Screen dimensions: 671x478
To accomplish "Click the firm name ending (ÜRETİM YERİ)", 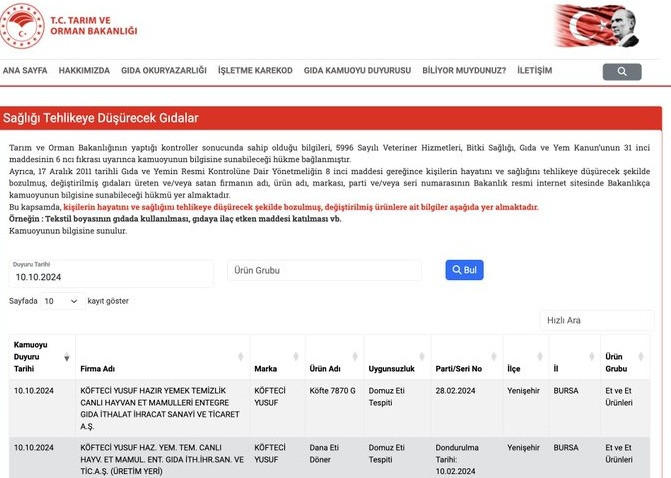I will coord(162,460).
